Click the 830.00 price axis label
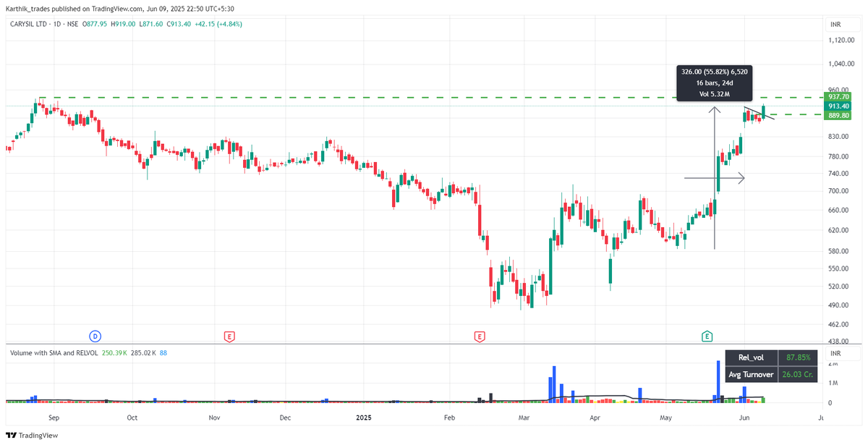This screenshot has height=445, width=868. tap(839, 137)
